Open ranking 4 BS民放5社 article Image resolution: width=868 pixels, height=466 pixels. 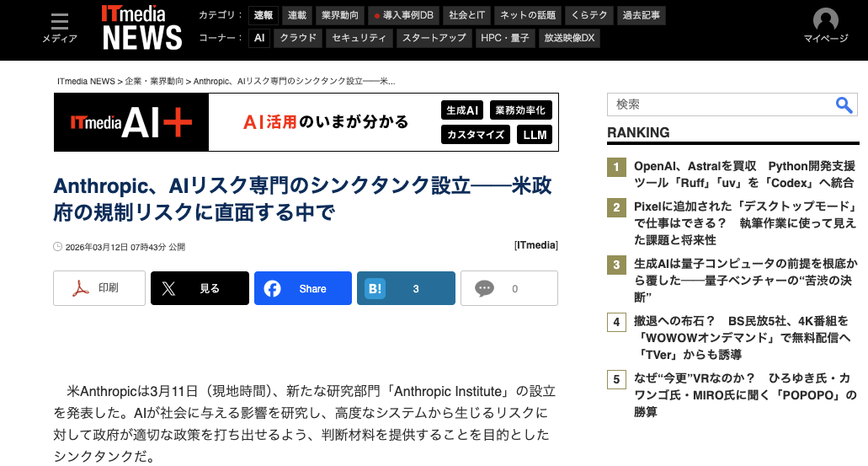coord(741,337)
